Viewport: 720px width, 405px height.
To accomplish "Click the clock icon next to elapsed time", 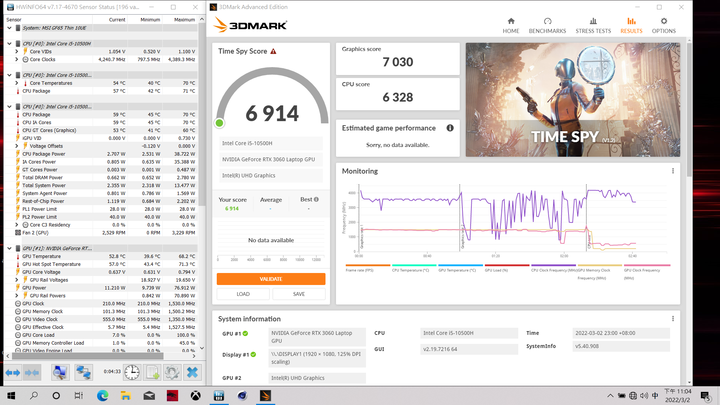I will click(x=132, y=372).
